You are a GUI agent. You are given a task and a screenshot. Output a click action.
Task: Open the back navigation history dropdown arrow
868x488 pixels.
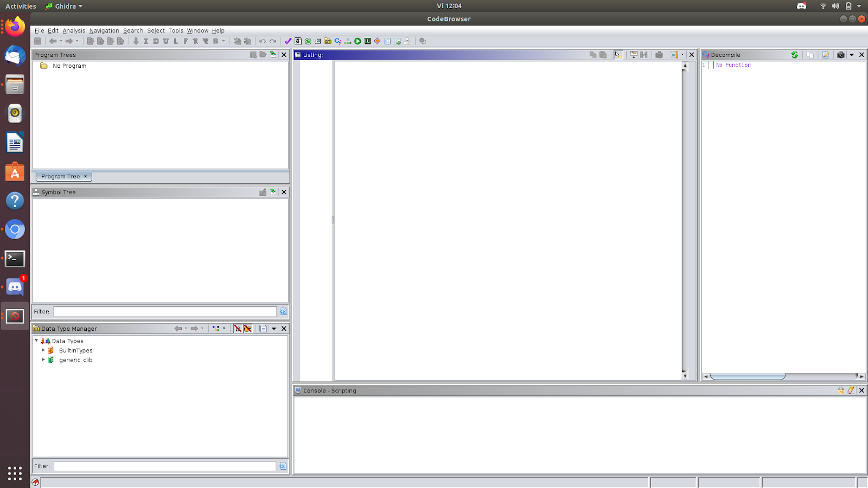[61, 41]
